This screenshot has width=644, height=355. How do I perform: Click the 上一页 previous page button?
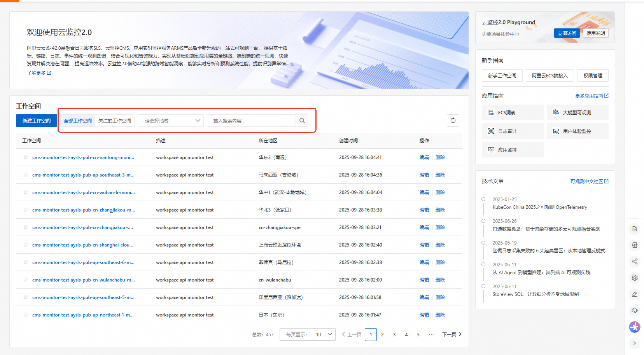352,334
